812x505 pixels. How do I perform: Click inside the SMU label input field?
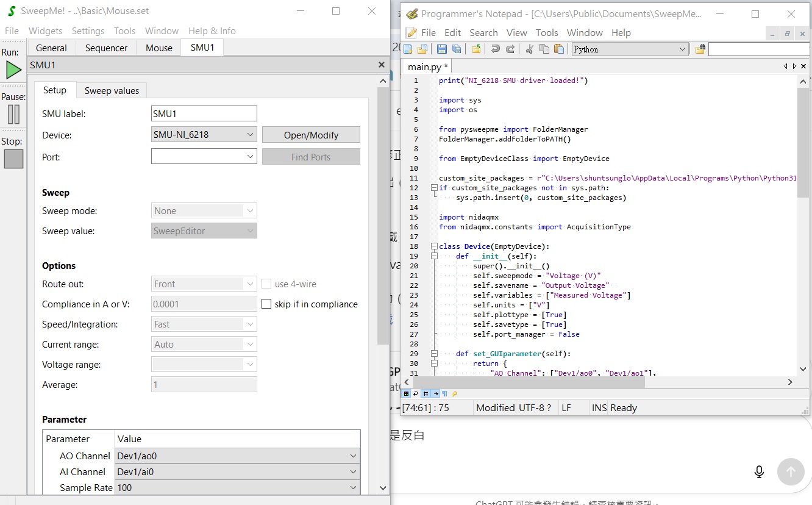pyautogui.click(x=204, y=113)
